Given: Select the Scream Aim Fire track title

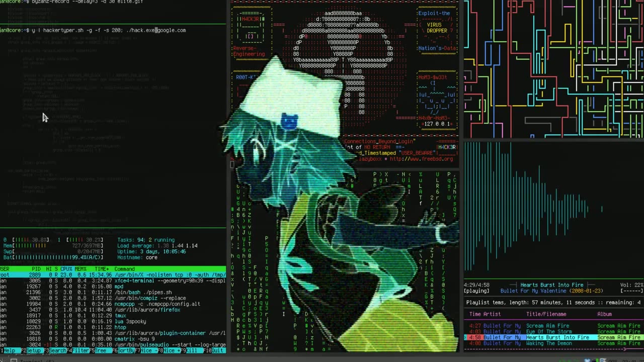Looking at the screenshot, I should coord(547,326).
